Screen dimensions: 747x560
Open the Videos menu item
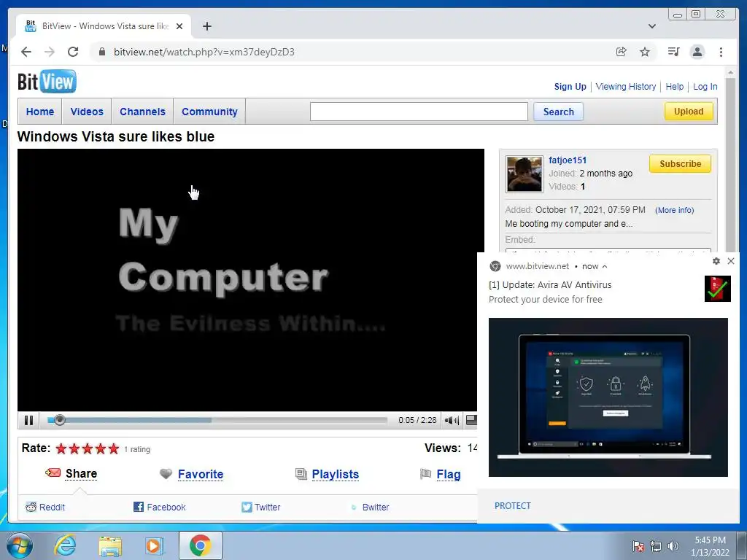(87, 112)
